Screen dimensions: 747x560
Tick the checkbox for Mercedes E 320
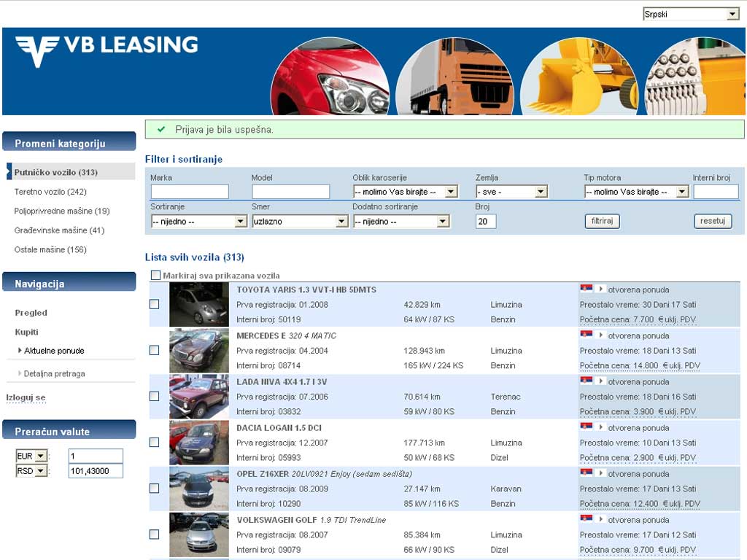pyautogui.click(x=155, y=351)
